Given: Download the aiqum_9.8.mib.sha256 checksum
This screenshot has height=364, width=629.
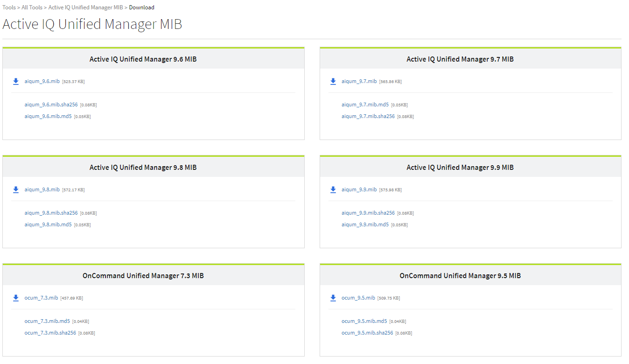Looking at the screenshot, I should click(x=51, y=213).
